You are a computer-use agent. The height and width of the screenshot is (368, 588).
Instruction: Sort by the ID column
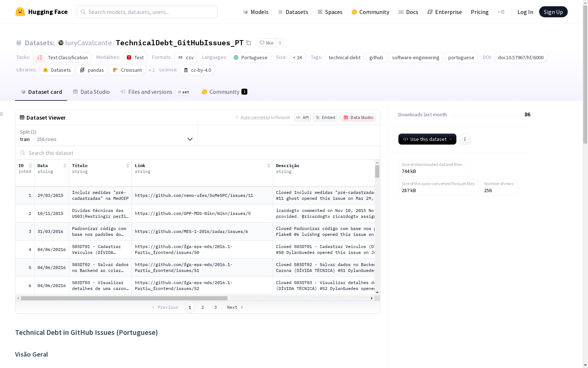[x=30, y=166]
